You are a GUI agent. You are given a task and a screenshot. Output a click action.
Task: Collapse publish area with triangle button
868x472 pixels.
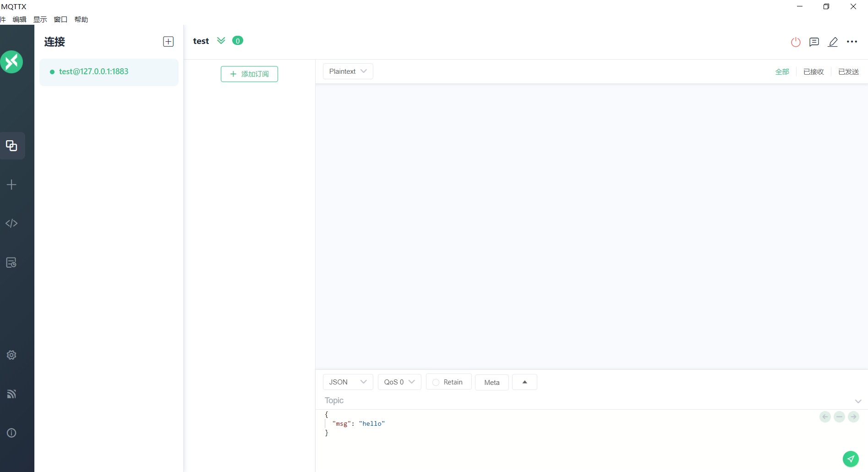tap(524, 382)
